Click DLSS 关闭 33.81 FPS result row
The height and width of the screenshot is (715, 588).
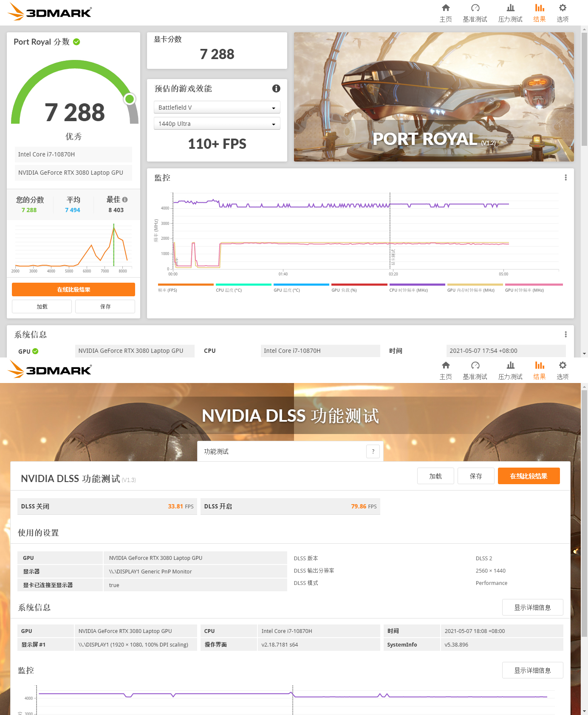tap(107, 506)
